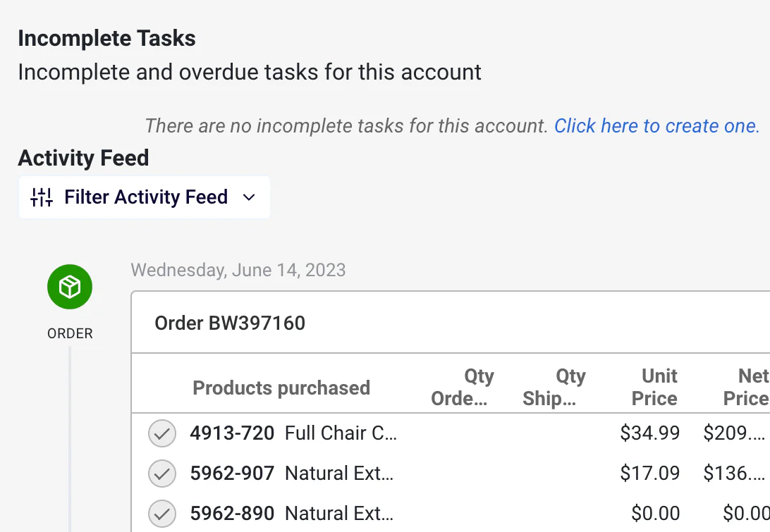Open Order BW397160 header
Screen dimensions: 770x532
[x=230, y=323]
